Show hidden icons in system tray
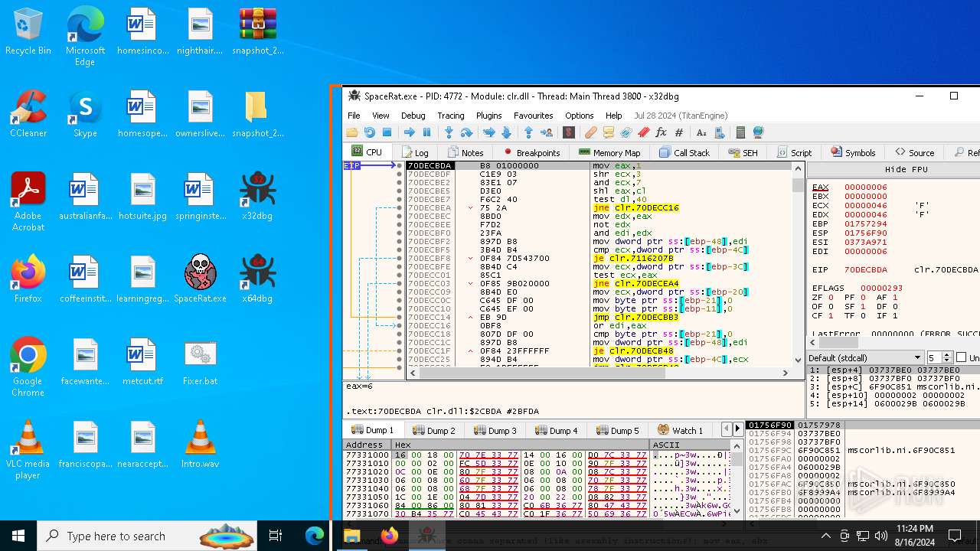 point(825,536)
